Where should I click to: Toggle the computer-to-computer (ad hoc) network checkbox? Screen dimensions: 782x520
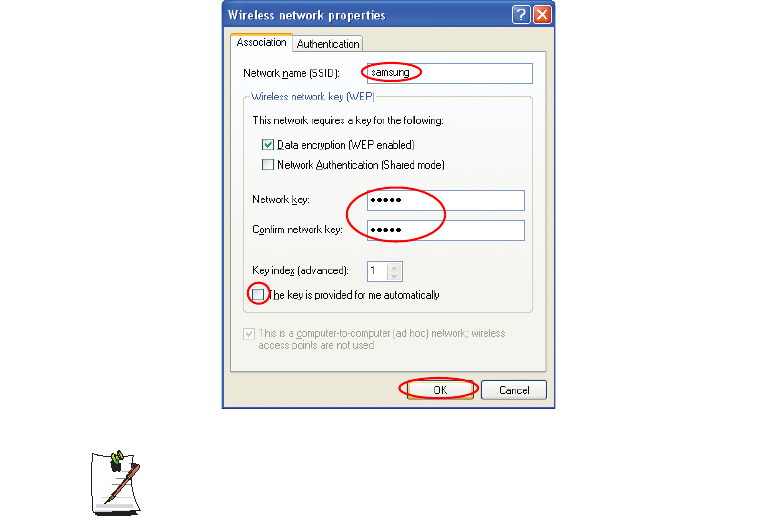click(249, 334)
